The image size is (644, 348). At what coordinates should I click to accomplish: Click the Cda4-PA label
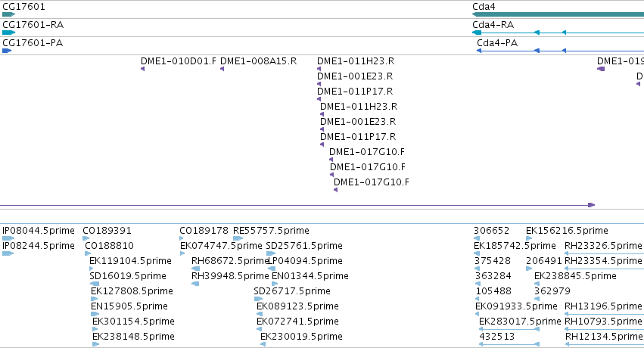click(497, 43)
